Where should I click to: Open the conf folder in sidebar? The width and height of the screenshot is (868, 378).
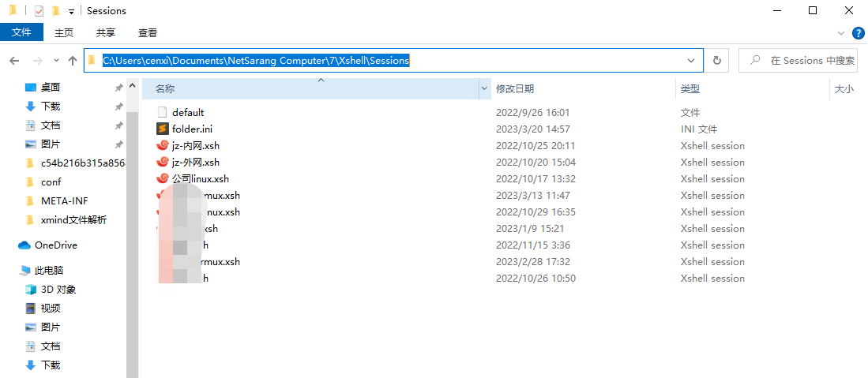click(x=51, y=182)
